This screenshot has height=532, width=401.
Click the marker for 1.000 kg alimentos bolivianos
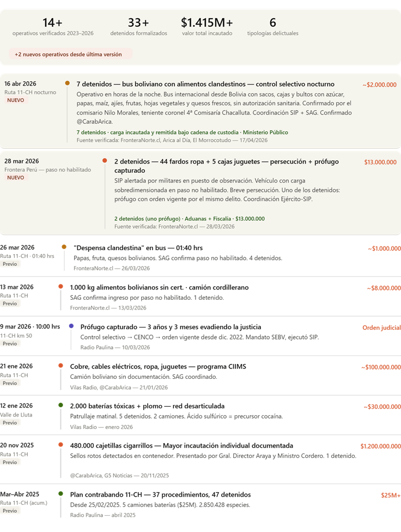[60, 287]
